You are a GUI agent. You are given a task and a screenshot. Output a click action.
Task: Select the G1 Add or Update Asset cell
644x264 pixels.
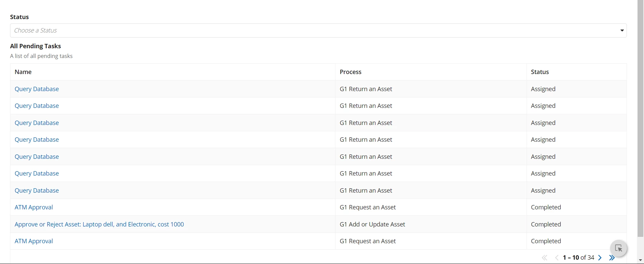pos(431,224)
